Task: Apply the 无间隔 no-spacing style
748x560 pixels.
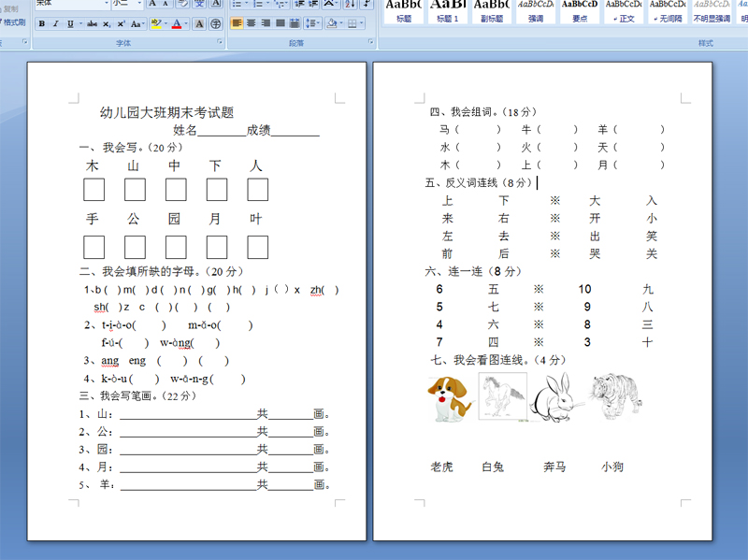Action: pyautogui.click(x=667, y=11)
